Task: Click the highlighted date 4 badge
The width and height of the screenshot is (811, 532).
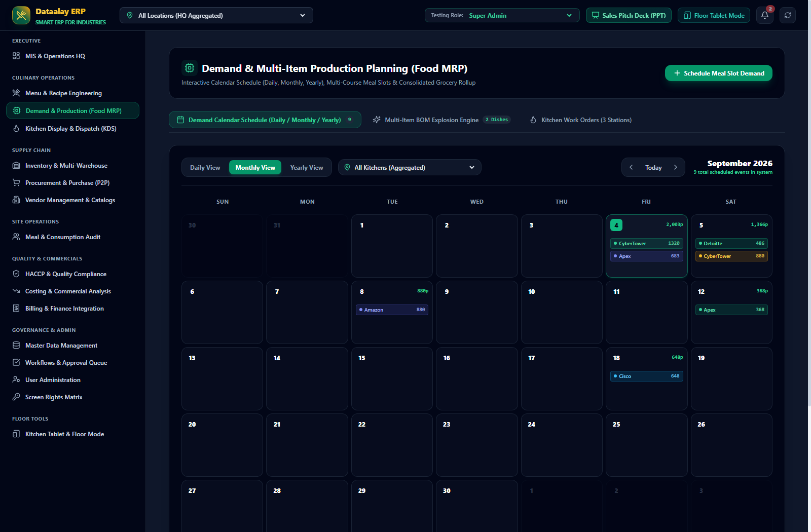Action: tap(616, 225)
